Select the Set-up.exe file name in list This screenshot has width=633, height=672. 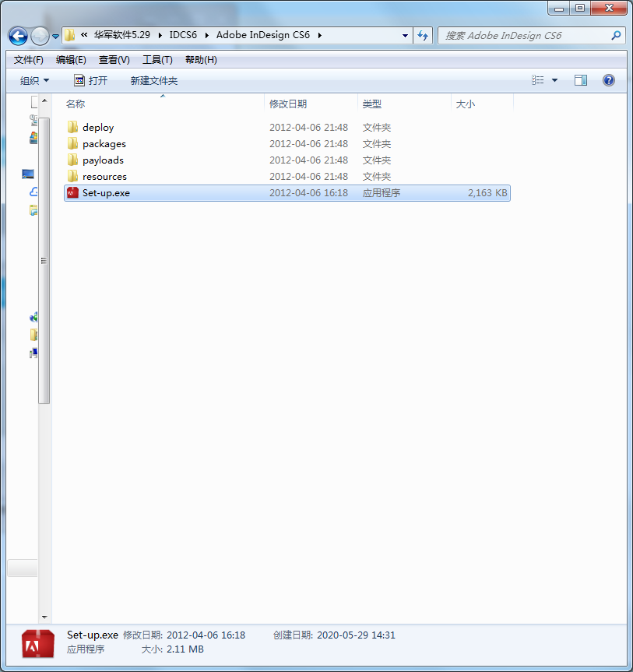point(106,193)
